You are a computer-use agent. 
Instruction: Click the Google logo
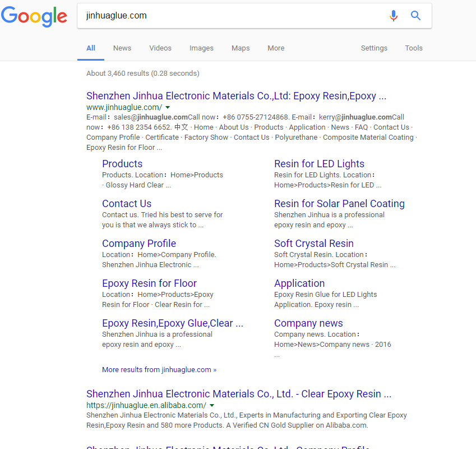34,16
